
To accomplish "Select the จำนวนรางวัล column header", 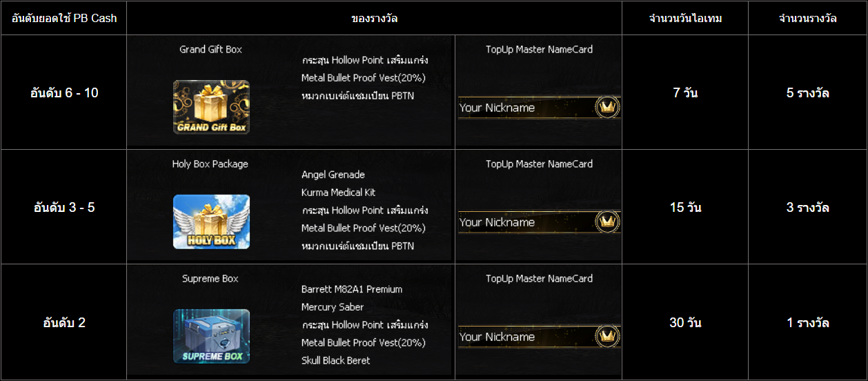I will point(807,19).
